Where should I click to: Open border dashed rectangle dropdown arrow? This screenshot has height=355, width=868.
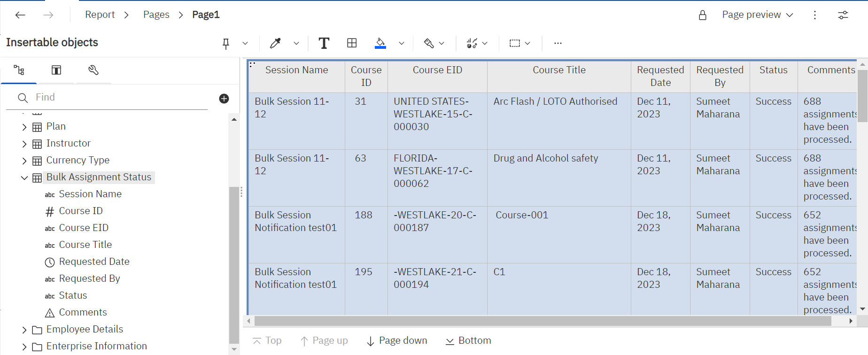tap(527, 43)
